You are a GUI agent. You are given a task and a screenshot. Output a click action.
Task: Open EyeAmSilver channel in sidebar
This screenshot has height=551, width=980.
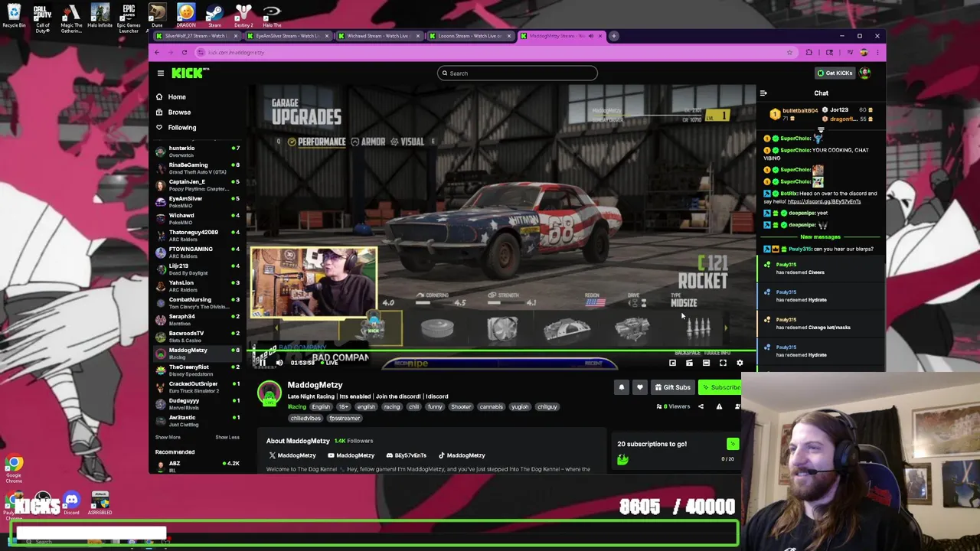click(198, 202)
